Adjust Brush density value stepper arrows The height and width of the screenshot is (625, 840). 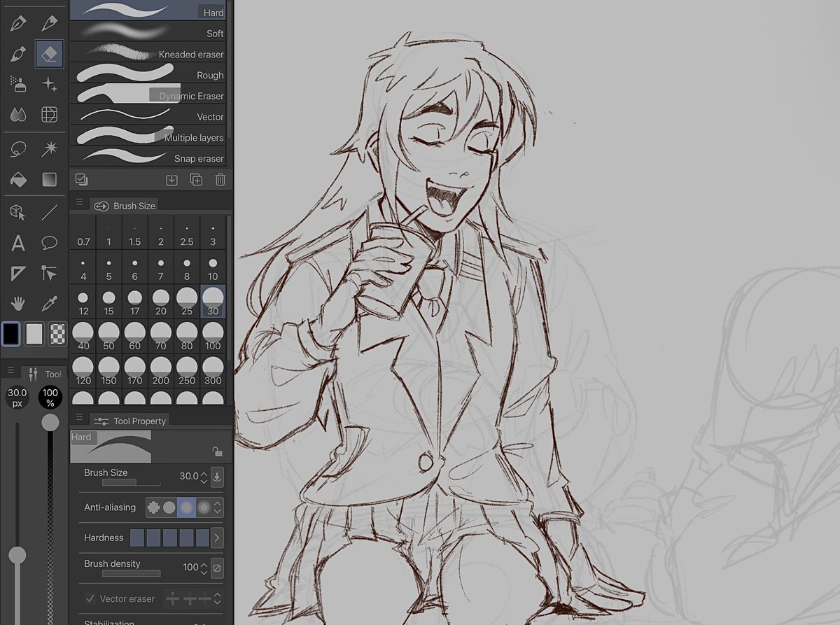coord(204,568)
